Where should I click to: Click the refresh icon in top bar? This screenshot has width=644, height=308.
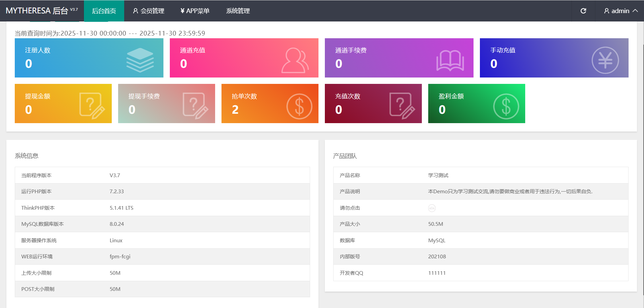pyautogui.click(x=583, y=11)
